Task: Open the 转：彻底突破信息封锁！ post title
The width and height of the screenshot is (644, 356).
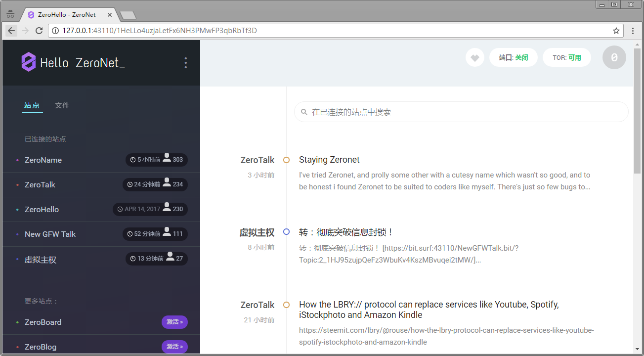Action: click(x=346, y=232)
